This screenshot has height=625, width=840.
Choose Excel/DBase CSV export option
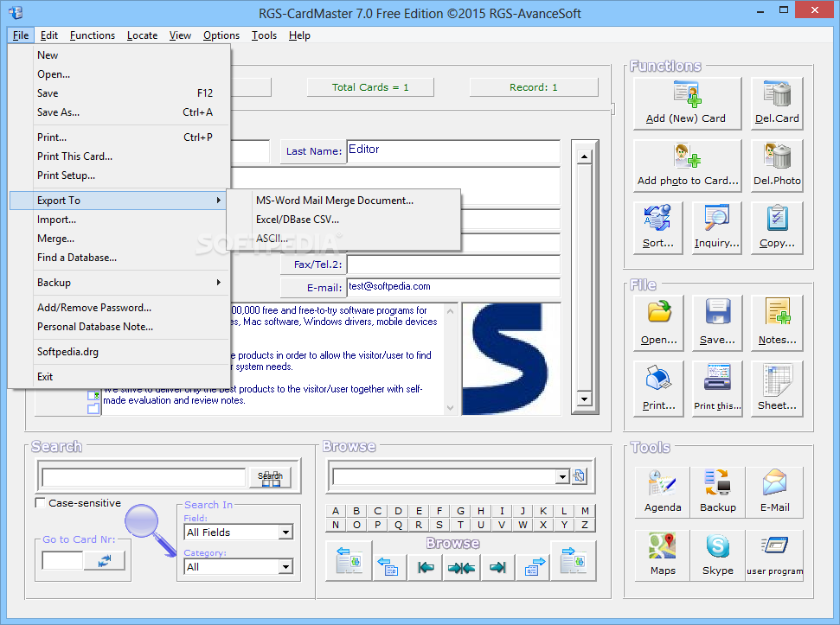343,220
